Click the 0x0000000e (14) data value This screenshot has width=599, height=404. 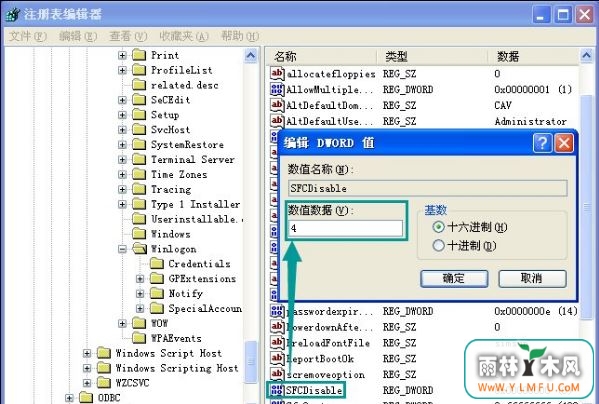tap(536, 311)
